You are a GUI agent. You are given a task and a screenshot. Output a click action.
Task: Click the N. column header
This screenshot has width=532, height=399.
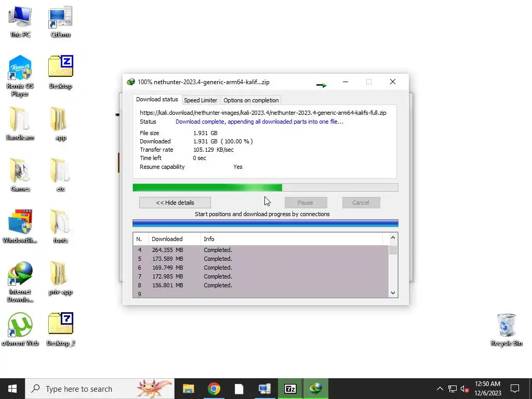point(141,239)
